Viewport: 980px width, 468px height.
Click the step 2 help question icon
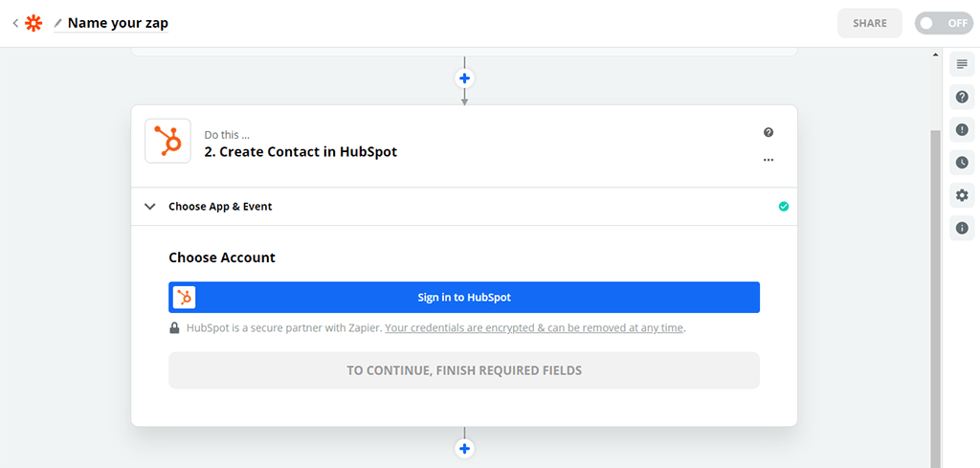(768, 132)
